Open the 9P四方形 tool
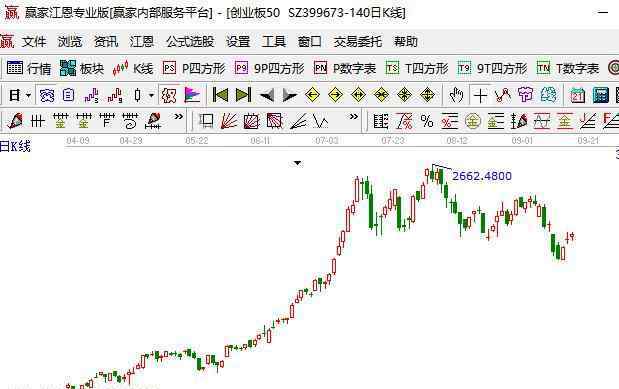 [x=270, y=68]
